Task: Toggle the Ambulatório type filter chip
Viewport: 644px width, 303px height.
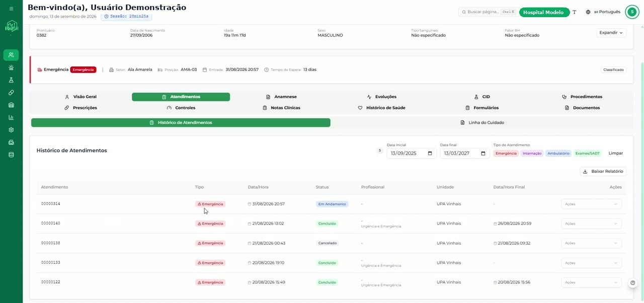Action: pyautogui.click(x=558, y=154)
